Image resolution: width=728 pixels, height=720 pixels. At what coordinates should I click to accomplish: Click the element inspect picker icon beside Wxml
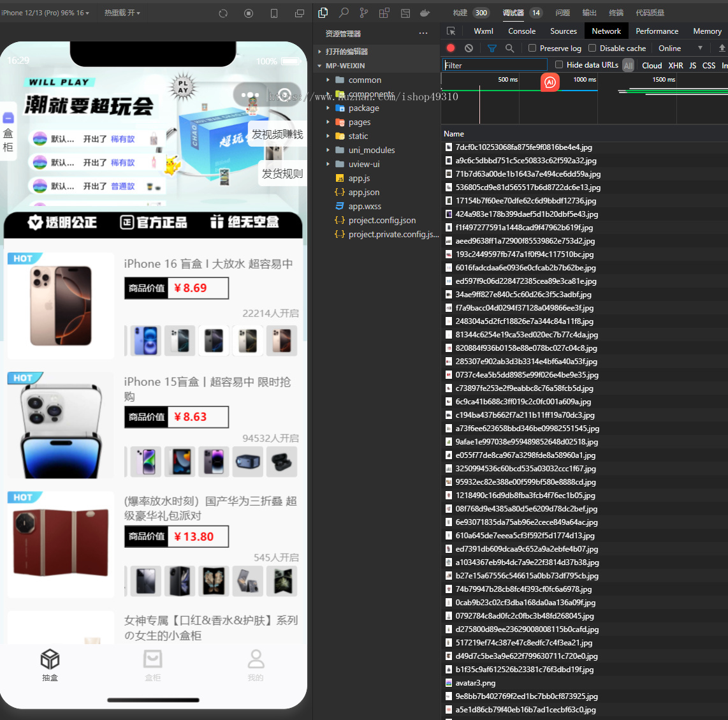point(451,31)
